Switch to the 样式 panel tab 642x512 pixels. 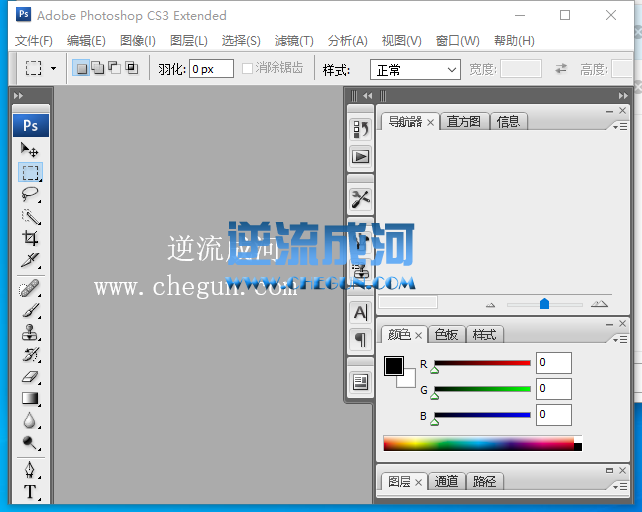[484, 335]
